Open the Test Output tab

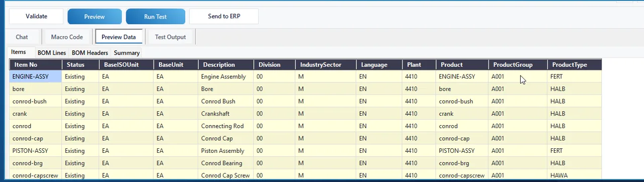[171, 37]
